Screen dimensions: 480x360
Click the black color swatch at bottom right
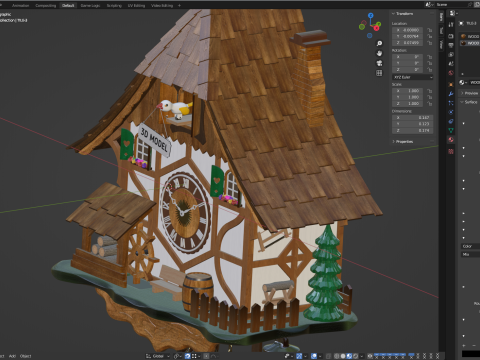[471, 354]
